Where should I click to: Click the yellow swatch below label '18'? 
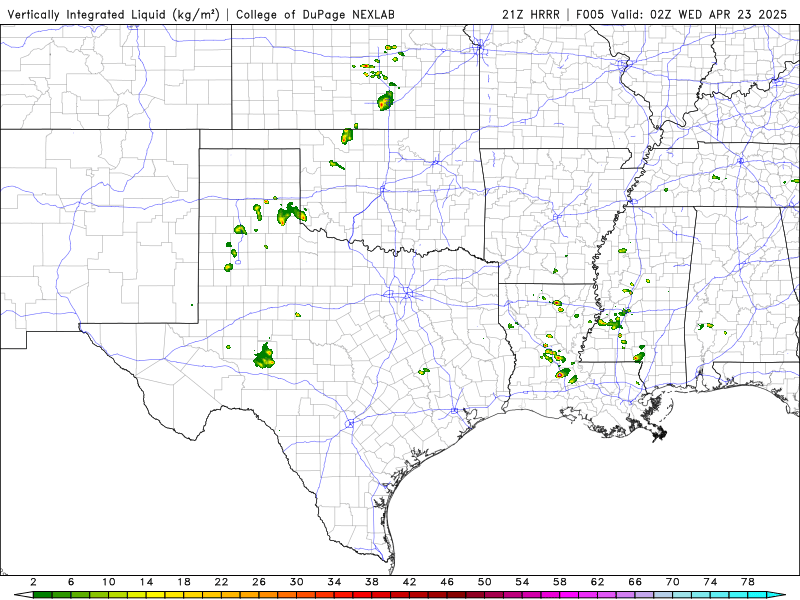(x=193, y=595)
